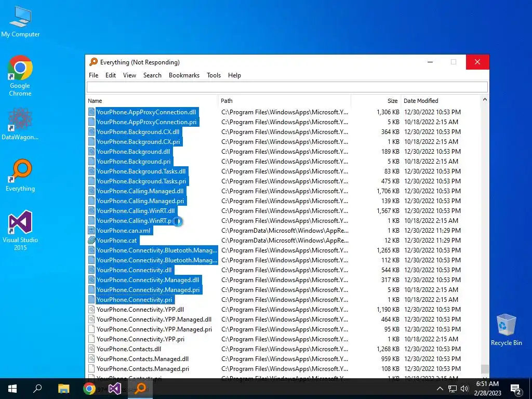Select YourPhone.Connectivity.dll file
The image size is (532, 399).
pos(134,270)
